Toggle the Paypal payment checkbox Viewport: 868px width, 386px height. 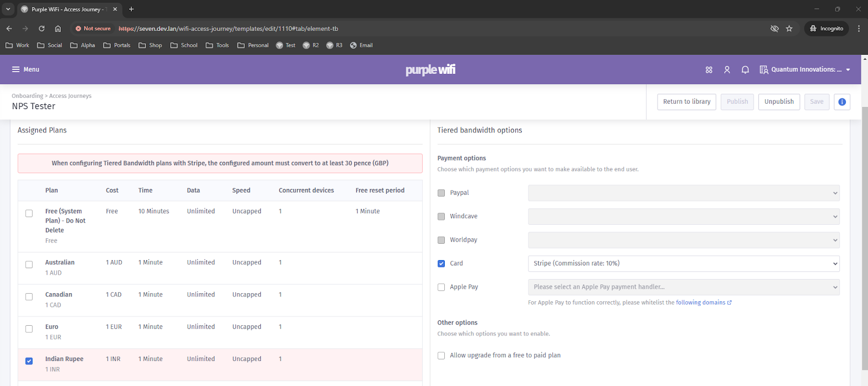(441, 193)
